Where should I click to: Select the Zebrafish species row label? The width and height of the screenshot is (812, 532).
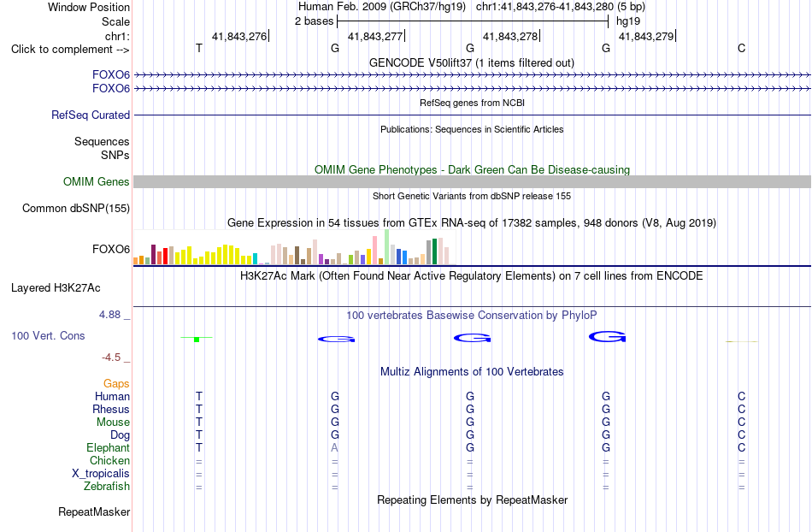click(107, 486)
